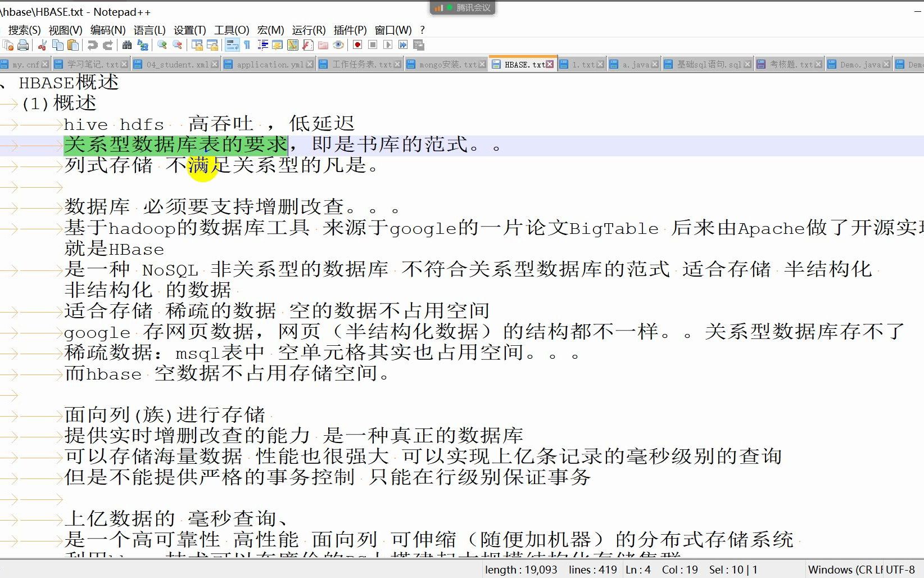The width and height of the screenshot is (924, 578).
Task: Open the 搜索(S) menu
Action: [x=24, y=30]
